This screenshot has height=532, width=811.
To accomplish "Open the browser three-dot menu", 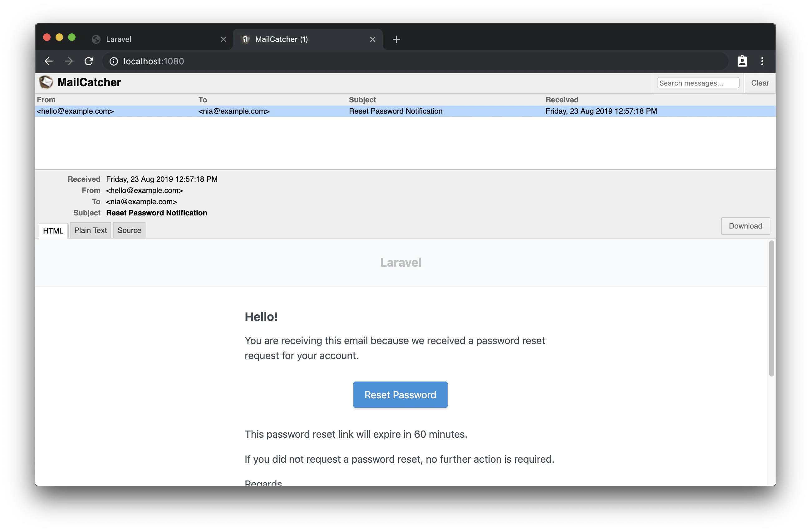I will point(762,61).
